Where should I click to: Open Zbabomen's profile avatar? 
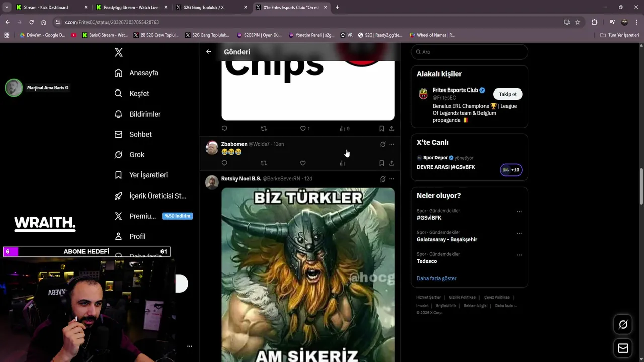point(212,148)
